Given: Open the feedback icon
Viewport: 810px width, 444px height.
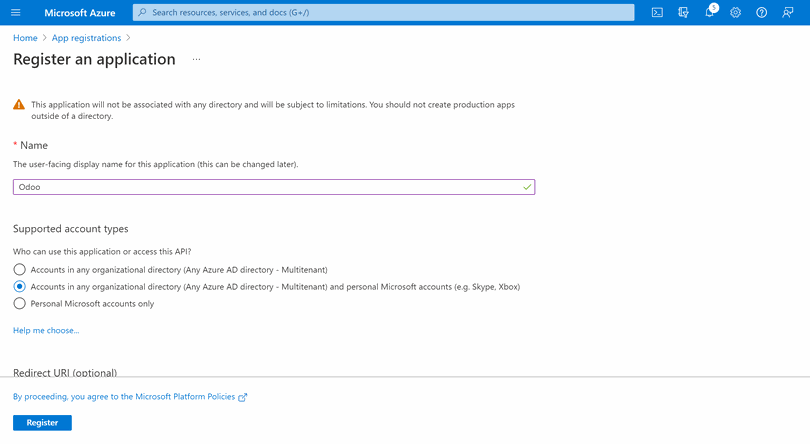Looking at the screenshot, I should [x=788, y=12].
